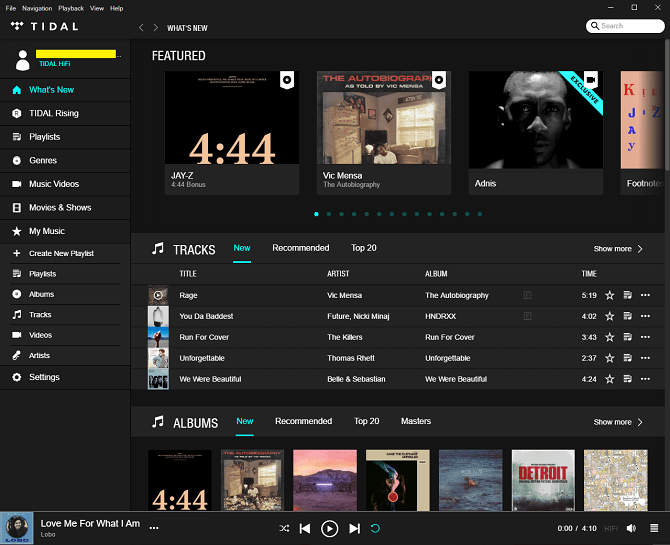
Task: Mute the volume speaker icon
Action: tap(631, 528)
